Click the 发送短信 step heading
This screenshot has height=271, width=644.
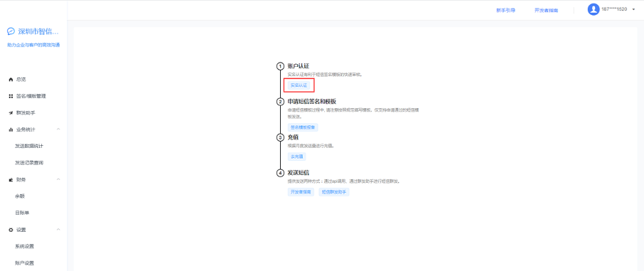pos(298,172)
